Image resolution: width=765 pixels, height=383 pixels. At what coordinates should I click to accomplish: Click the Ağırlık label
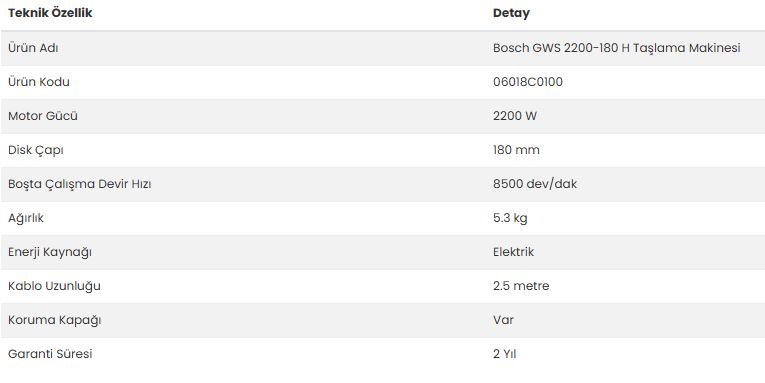tap(25, 218)
